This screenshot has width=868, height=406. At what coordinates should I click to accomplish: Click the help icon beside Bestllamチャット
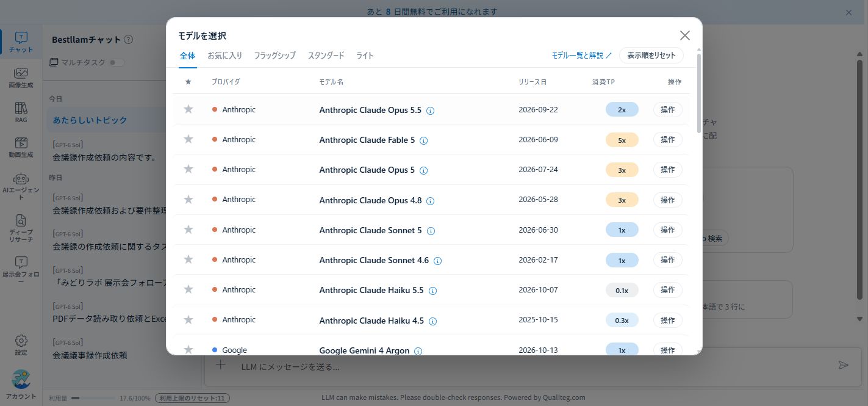coord(128,40)
